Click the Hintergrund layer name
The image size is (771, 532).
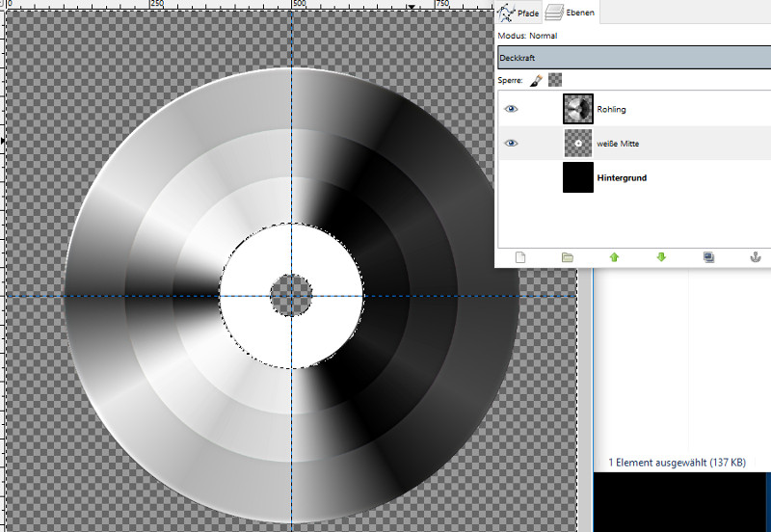click(622, 178)
